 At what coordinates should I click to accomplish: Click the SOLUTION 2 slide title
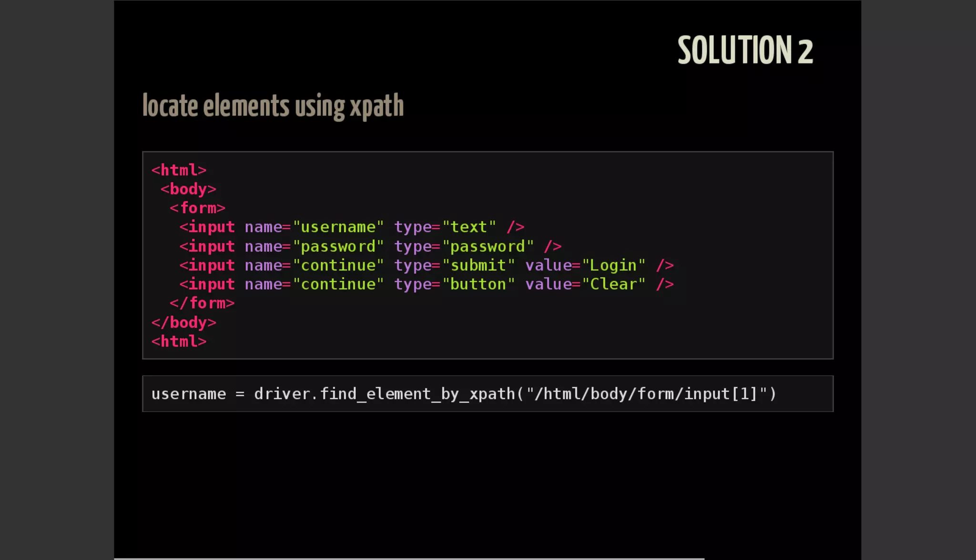745,50
